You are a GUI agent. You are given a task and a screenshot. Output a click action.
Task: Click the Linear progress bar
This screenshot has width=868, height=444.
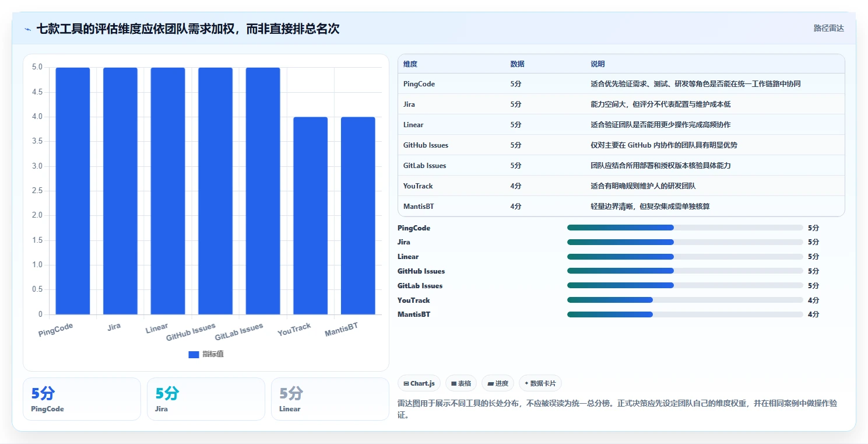[x=685, y=257]
